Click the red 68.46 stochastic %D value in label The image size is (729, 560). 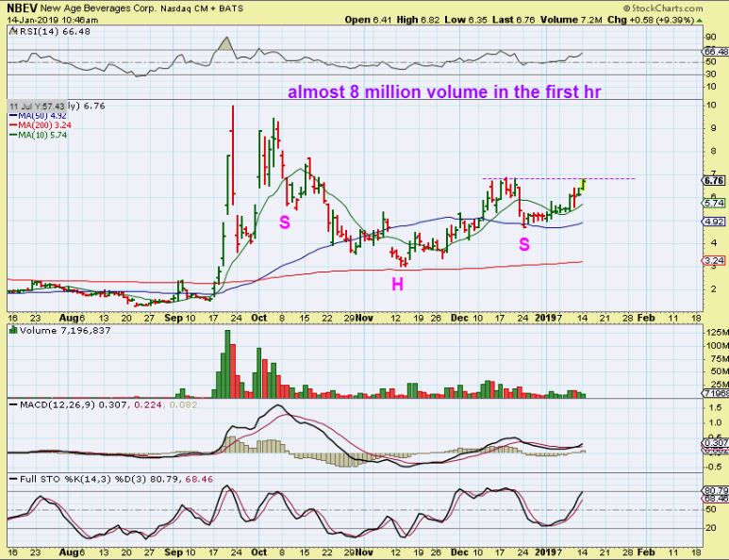pos(199,479)
